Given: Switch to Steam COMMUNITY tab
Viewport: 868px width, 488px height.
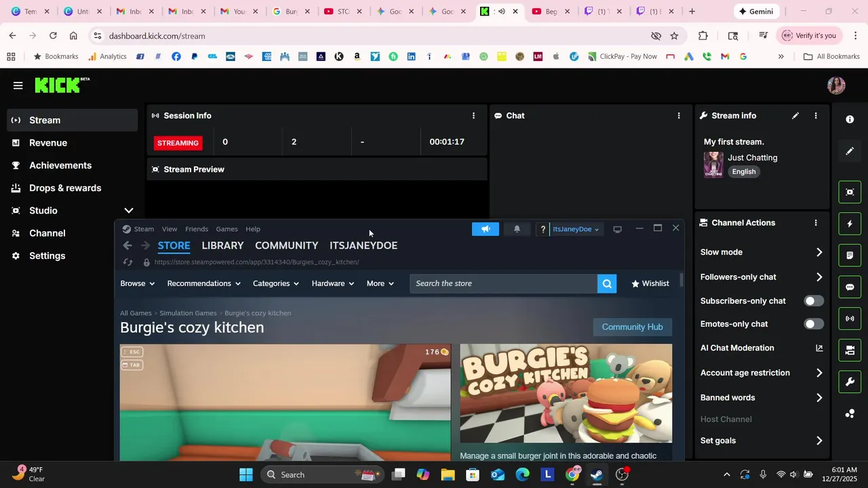Looking at the screenshot, I should point(286,245).
